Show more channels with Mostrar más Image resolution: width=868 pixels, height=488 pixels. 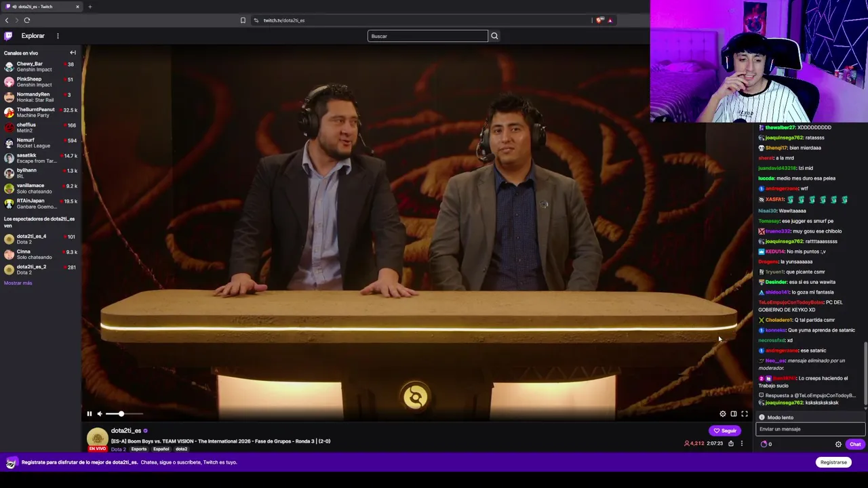pyautogui.click(x=18, y=283)
